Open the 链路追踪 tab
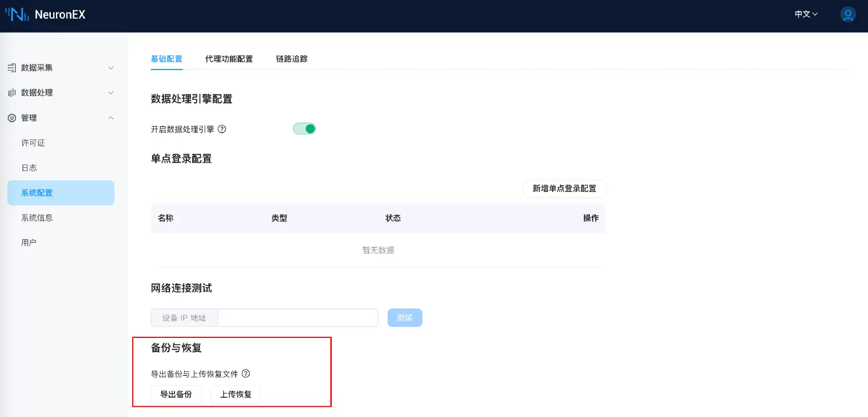Image resolution: width=868 pixels, height=417 pixels. tap(292, 59)
